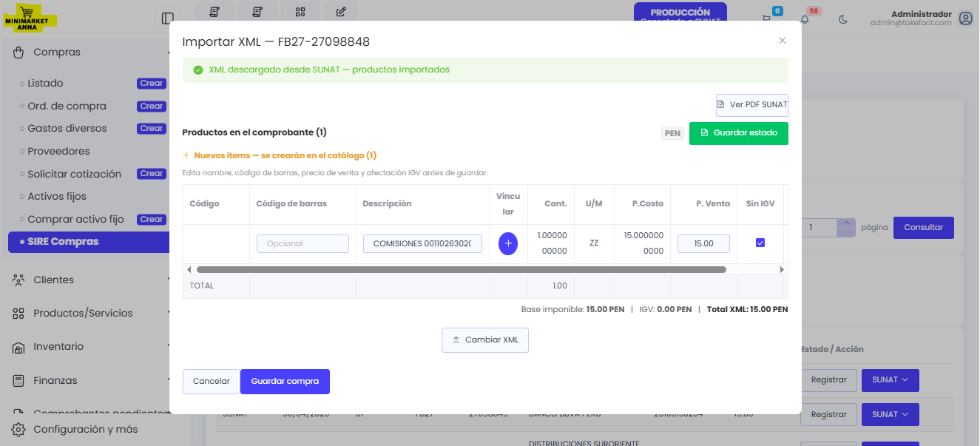Viewport: 980px width, 446px height.
Task: Click the ZZ unit cell
Action: 594,243
